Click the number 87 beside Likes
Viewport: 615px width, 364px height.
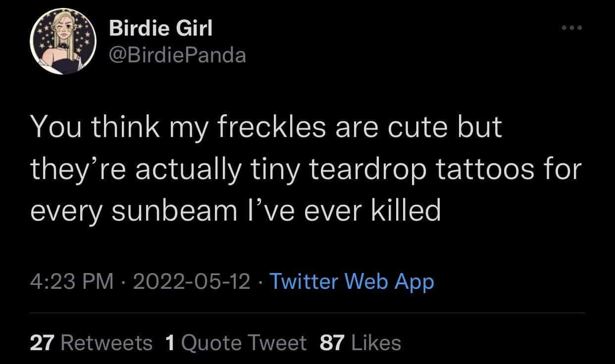[x=332, y=342]
